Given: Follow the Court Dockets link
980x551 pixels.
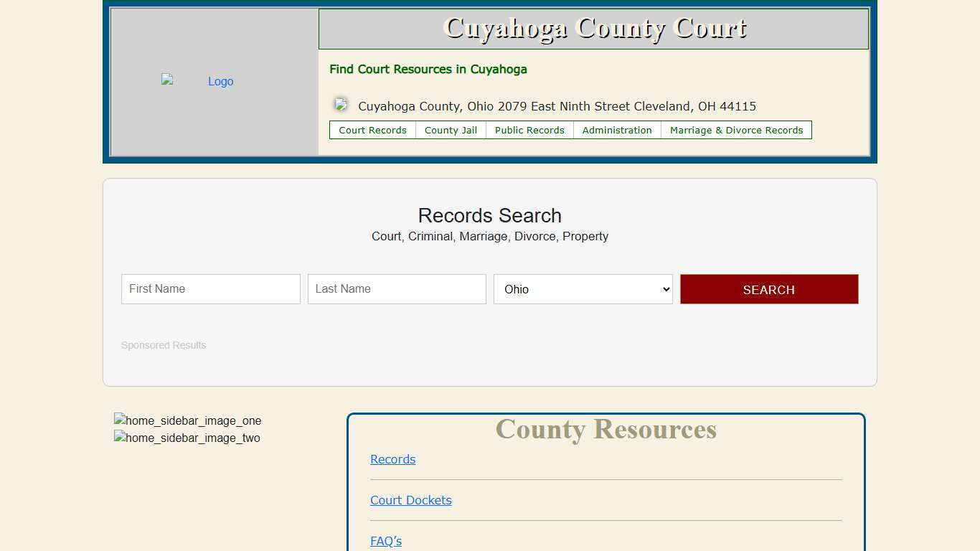Looking at the screenshot, I should tap(410, 500).
